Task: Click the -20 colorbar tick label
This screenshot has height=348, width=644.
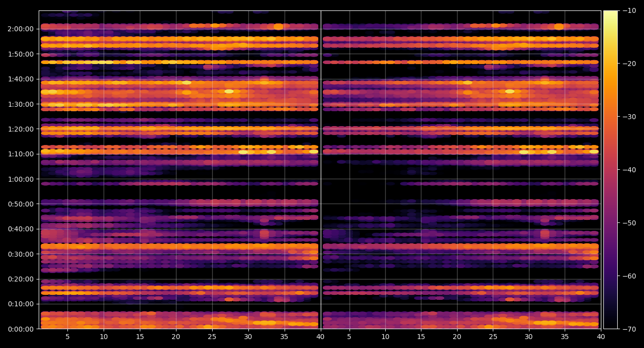Action: click(630, 64)
